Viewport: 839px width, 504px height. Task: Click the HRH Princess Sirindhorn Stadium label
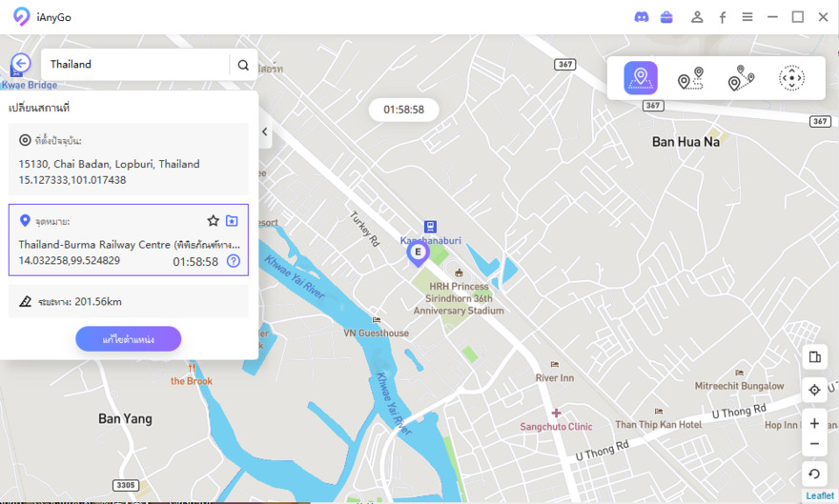click(x=459, y=298)
